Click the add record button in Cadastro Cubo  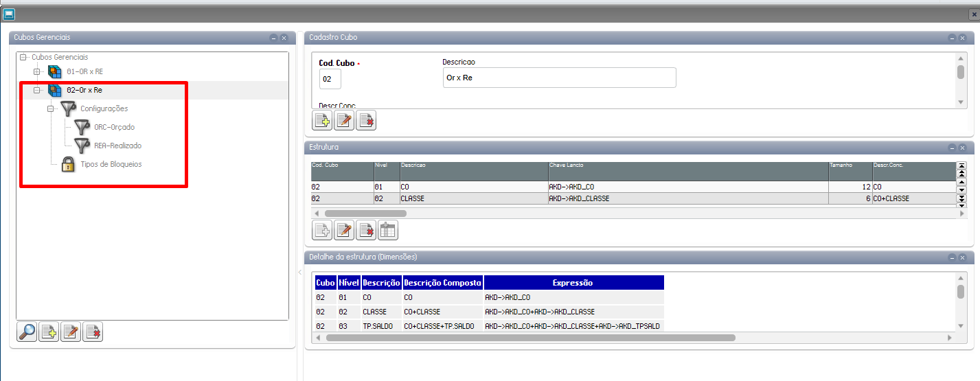coord(322,120)
